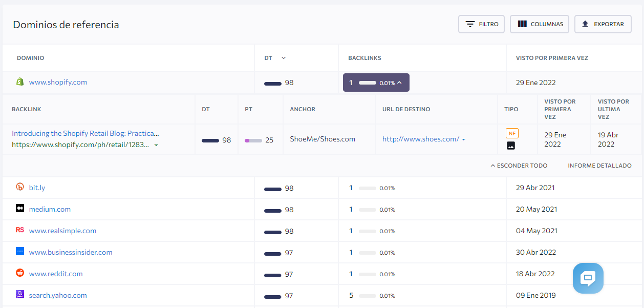Expand www.reddit.com backlinks count
This screenshot has height=308, width=644.
pos(372,274)
